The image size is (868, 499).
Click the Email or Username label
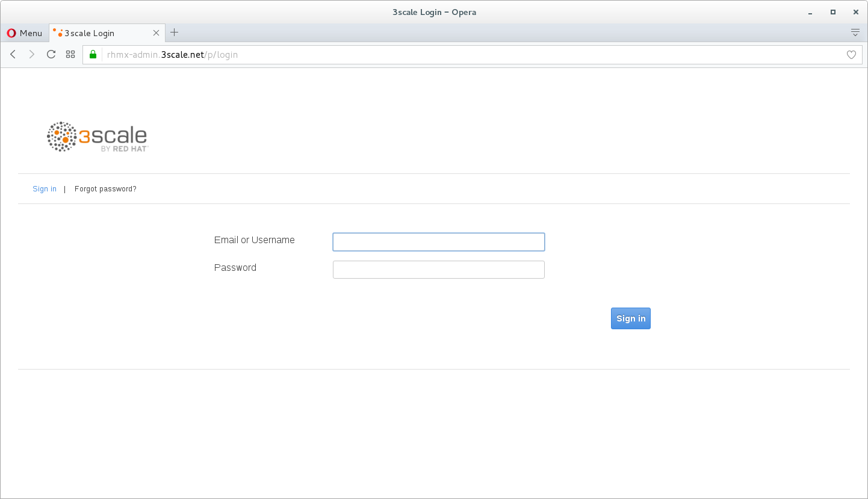tap(255, 240)
